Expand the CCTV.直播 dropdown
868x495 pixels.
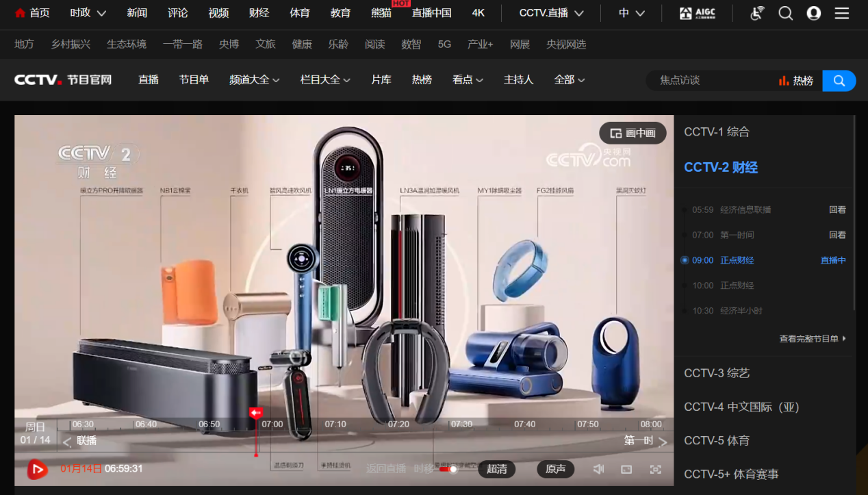point(552,13)
